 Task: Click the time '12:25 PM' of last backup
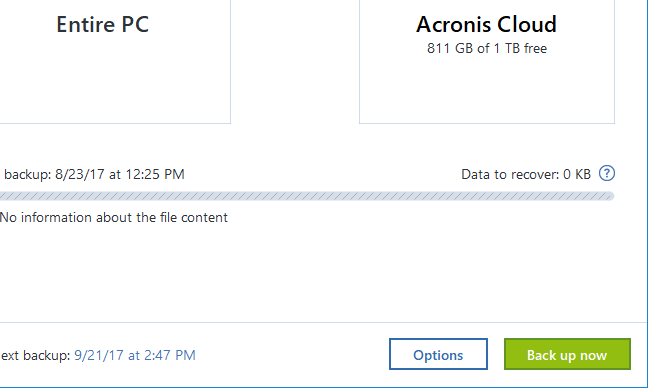tap(155, 174)
